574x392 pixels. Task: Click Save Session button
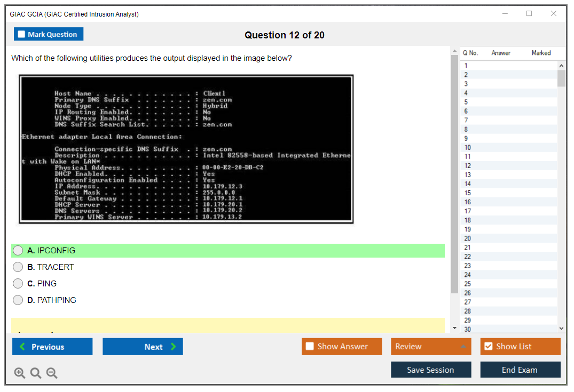(430, 370)
